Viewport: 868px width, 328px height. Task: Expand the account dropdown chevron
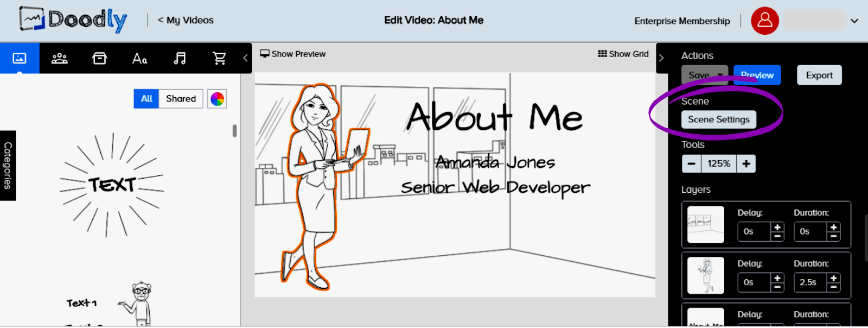854,21
